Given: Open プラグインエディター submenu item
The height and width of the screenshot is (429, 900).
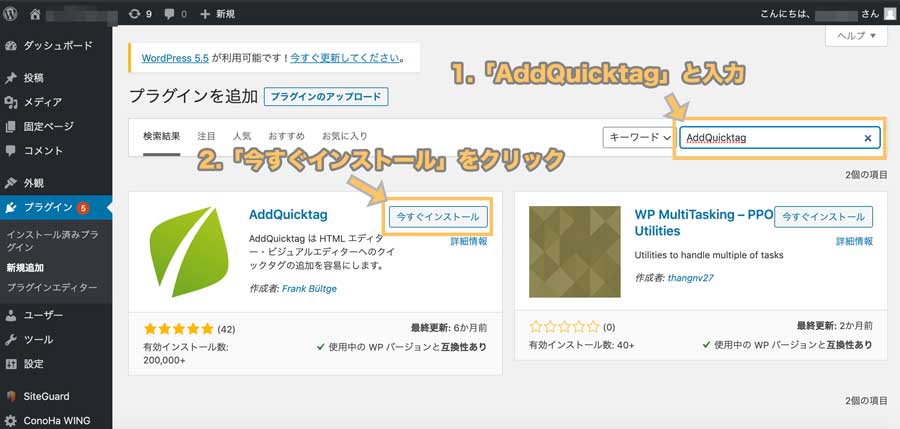Looking at the screenshot, I should 52,287.
